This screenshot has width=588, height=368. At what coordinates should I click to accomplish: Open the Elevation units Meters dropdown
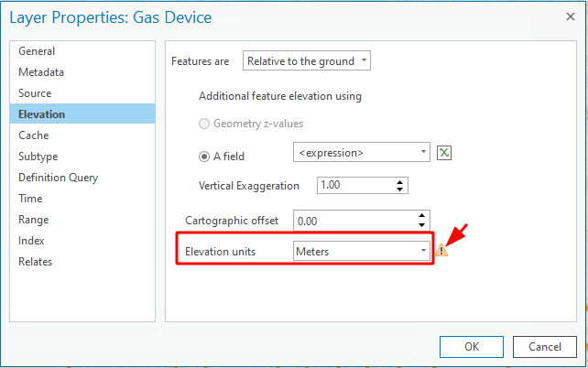tap(362, 251)
